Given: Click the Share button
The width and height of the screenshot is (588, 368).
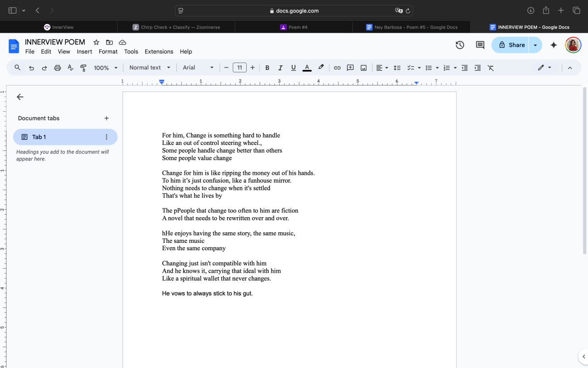Looking at the screenshot, I should [511, 45].
